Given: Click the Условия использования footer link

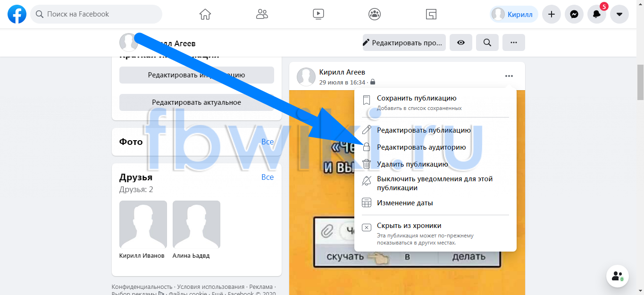Looking at the screenshot, I should [210, 287].
